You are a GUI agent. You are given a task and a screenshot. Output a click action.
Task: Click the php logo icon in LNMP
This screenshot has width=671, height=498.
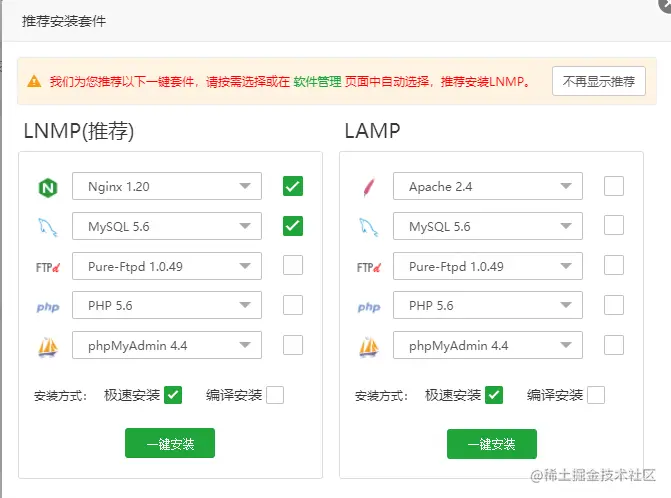click(x=48, y=307)
